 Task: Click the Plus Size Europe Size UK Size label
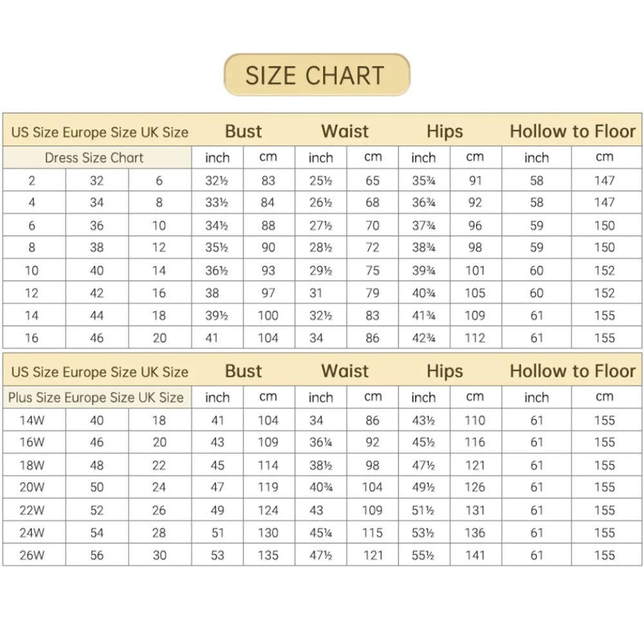coord(96,397)
